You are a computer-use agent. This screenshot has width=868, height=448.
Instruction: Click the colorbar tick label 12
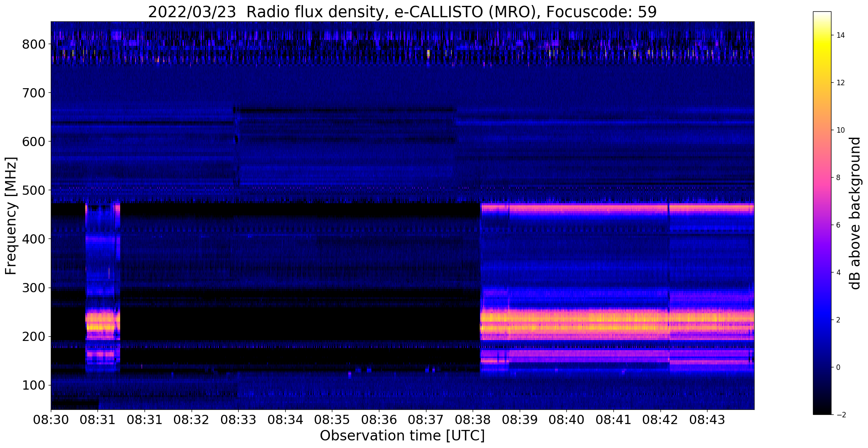click(x=841, y=83)
